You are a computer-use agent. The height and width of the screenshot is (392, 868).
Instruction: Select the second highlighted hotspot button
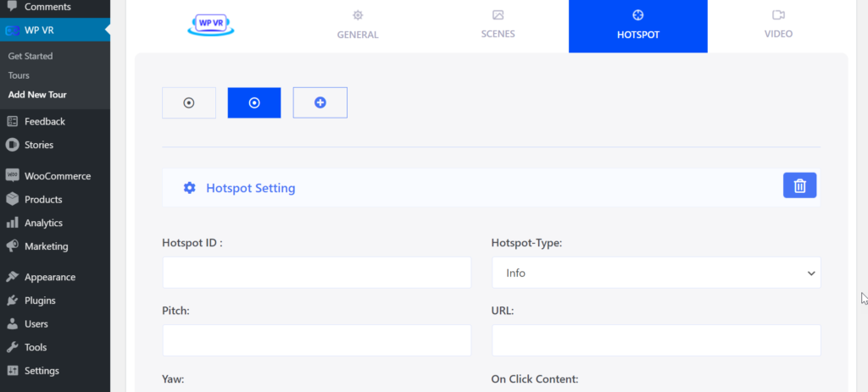coord(254,102)
